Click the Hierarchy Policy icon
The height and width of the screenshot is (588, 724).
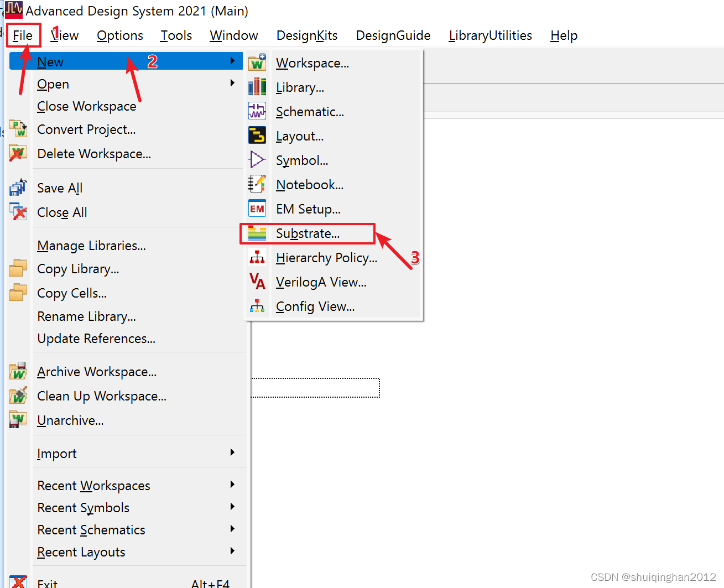[x=257, y=257]
